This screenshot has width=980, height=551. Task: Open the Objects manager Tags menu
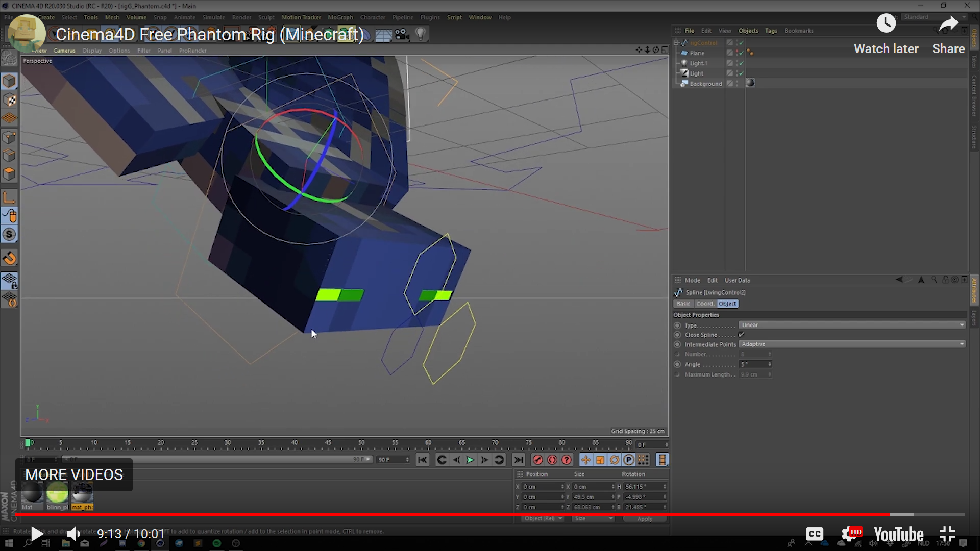(x=771, y=31)
